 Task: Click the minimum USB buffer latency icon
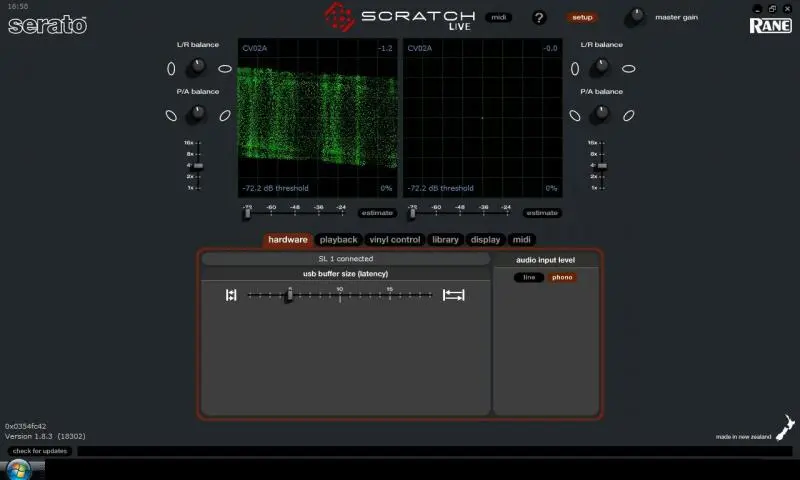coord(231,295)
